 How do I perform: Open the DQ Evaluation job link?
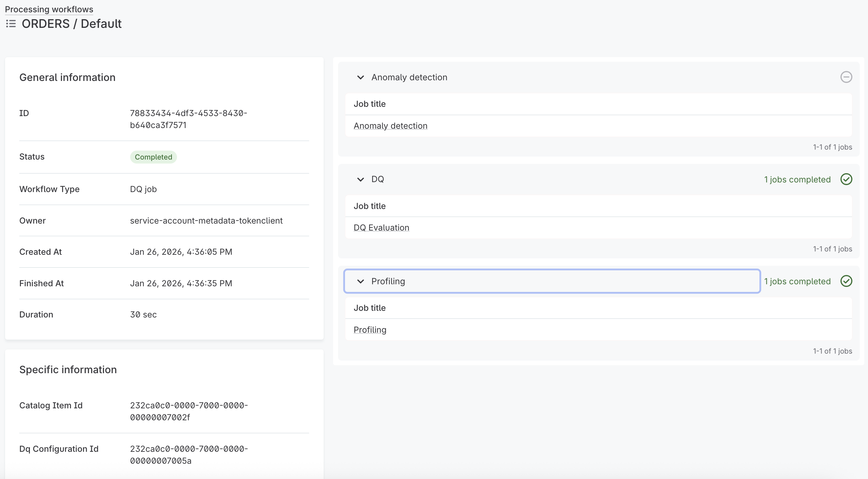click(381, 228)
